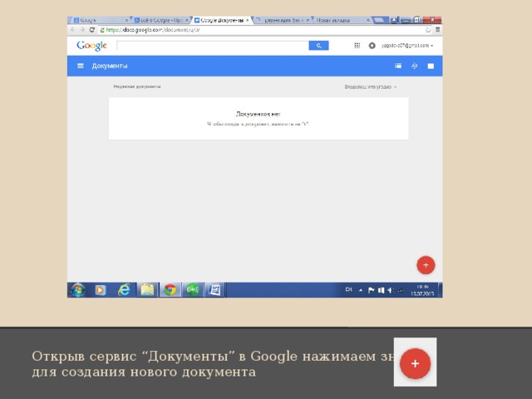
Task: Open Action Center flag icon
Action: (372, 290)
